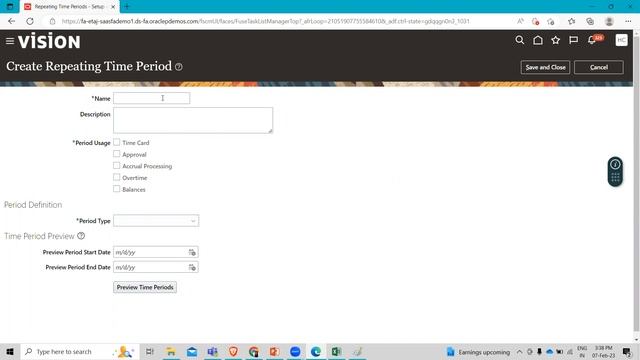Click the page vertical scrollbar
Viewport: 640px width, 360px height.
[x=636, y=184]
